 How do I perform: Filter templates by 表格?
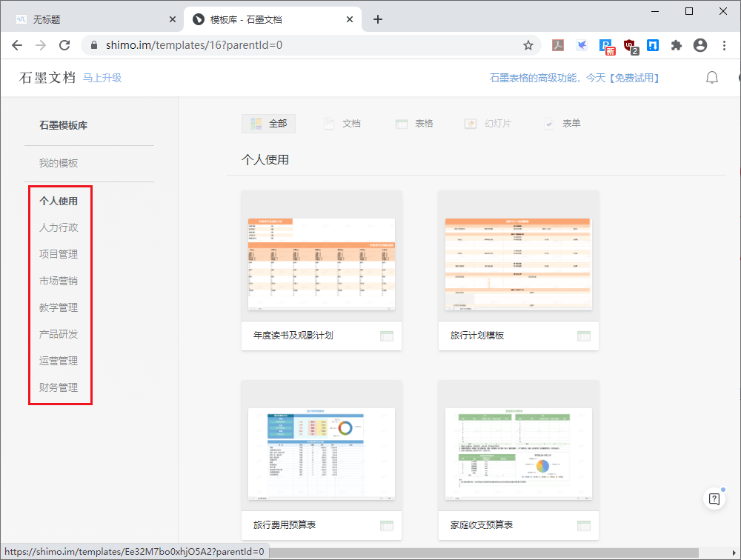click(x=414, y=124)
